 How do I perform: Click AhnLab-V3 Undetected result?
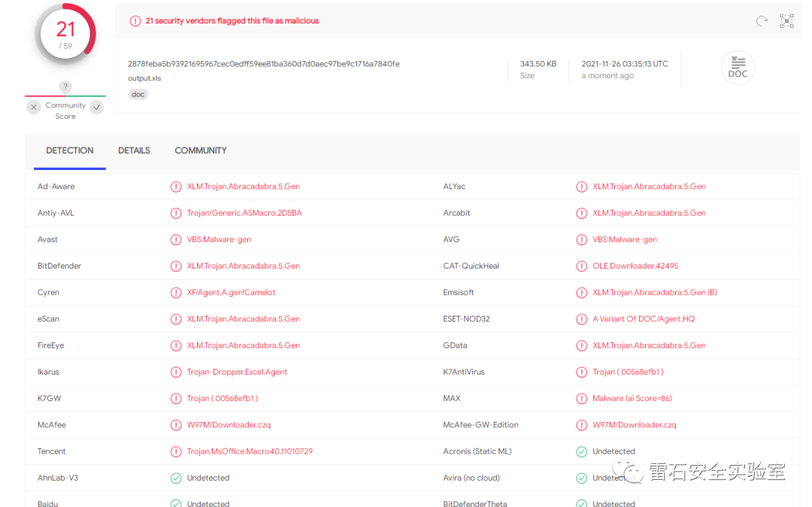pyautogui.click(x=208, y=478)
